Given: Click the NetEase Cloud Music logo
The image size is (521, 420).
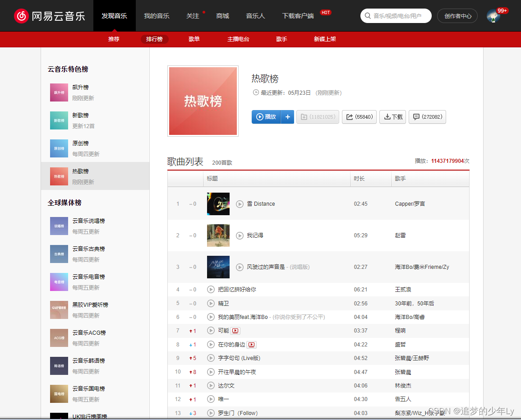Looking at the screenshot, I should coord(50,16).
